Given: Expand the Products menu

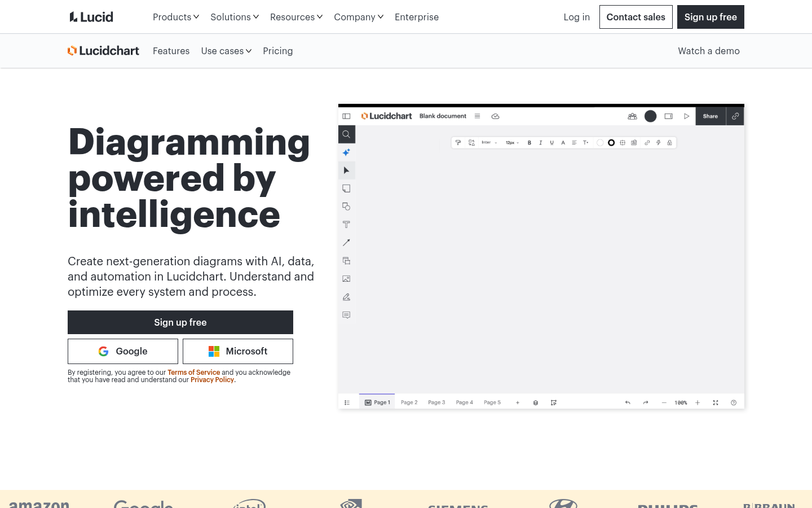Looking at the screenshot, I should (x=176, y=17).
